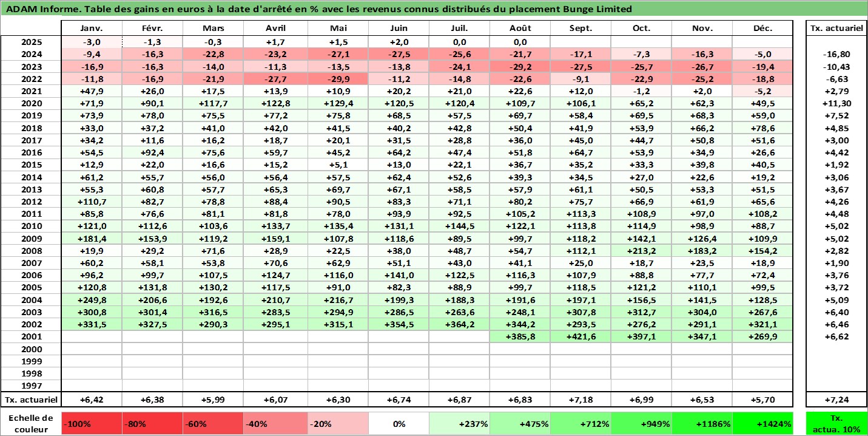Click the -100% red color scale swatch

(x=92, y=424)
